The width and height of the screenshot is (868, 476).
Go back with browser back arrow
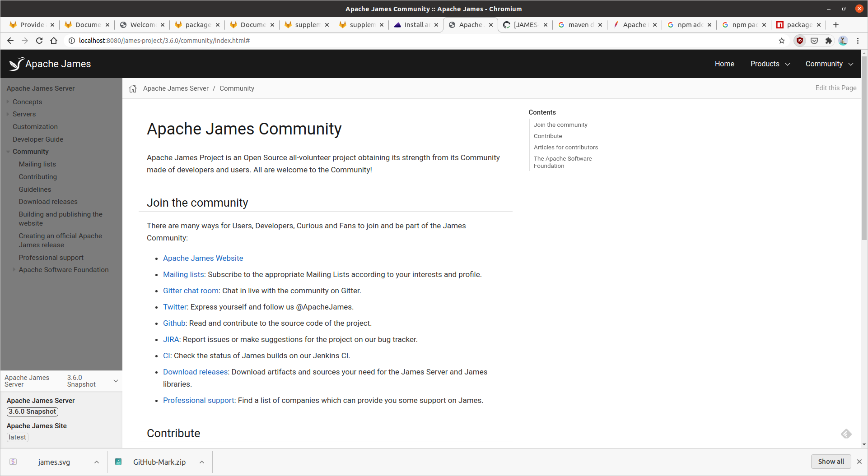(x=10, y=41)
